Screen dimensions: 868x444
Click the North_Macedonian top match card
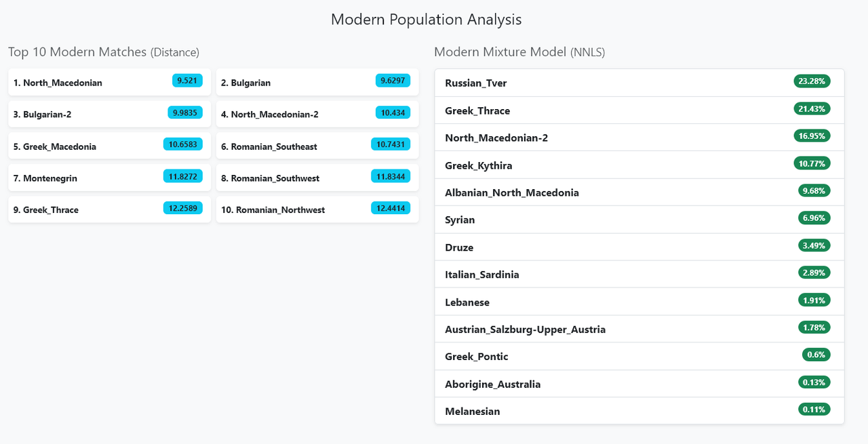[x=109, y=83]
